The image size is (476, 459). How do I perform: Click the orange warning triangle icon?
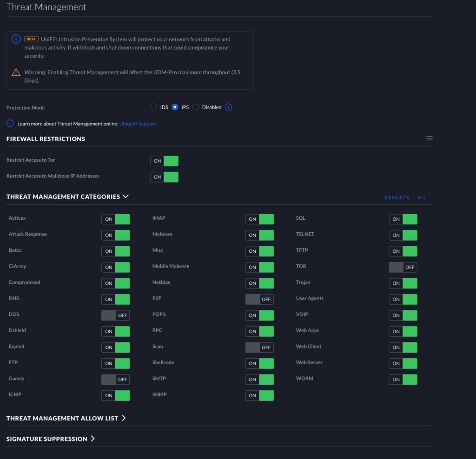pyautogui.click(x=16, y=72)
